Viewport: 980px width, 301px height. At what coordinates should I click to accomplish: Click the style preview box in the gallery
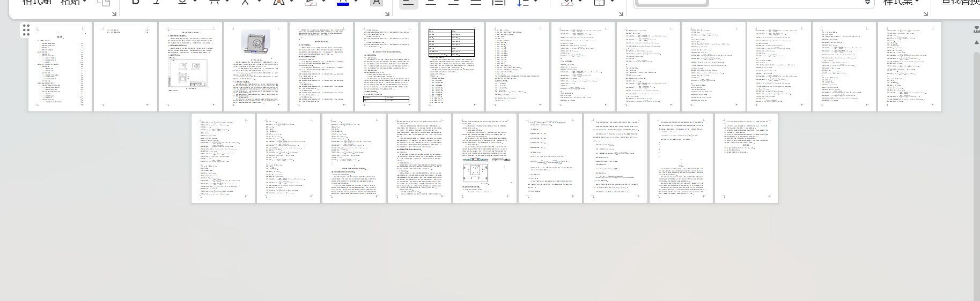coord(672,2)
